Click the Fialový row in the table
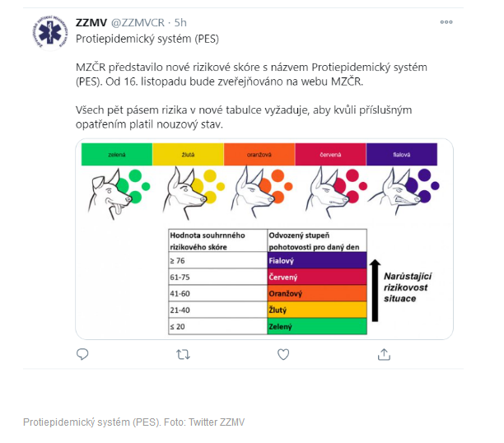The width and height of the screenshot is (504, 443). (268, 260)
